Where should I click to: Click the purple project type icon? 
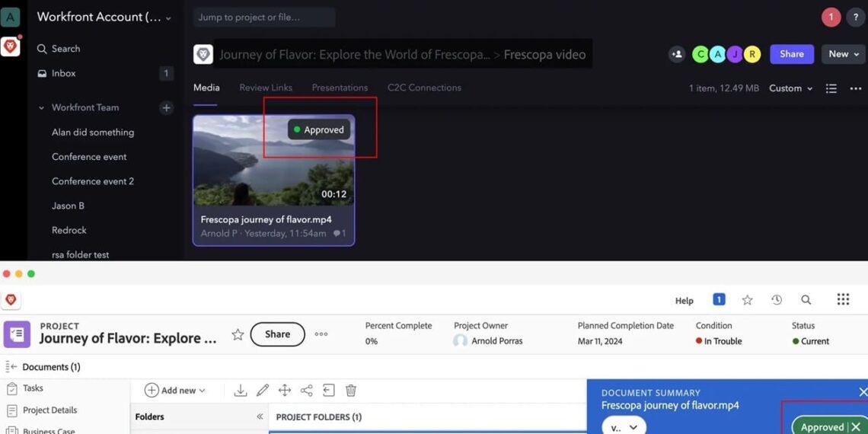pos(18,333)
